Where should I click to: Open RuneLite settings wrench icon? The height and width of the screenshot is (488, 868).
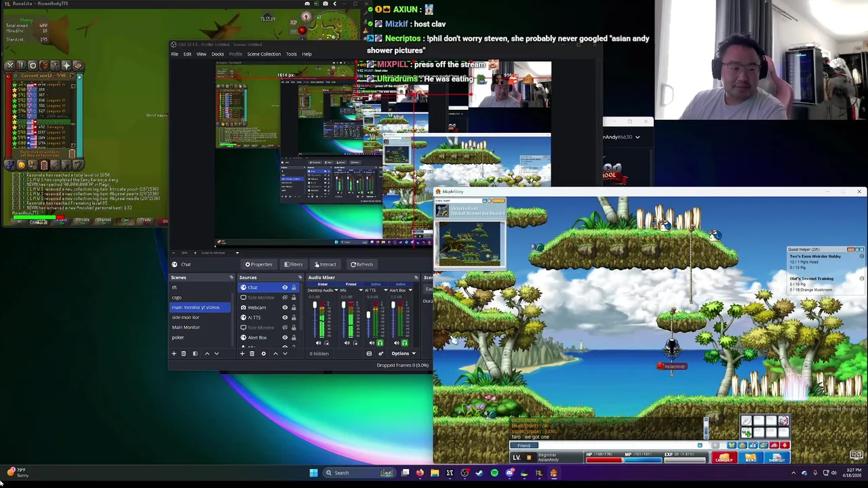(x=55, y=165)
